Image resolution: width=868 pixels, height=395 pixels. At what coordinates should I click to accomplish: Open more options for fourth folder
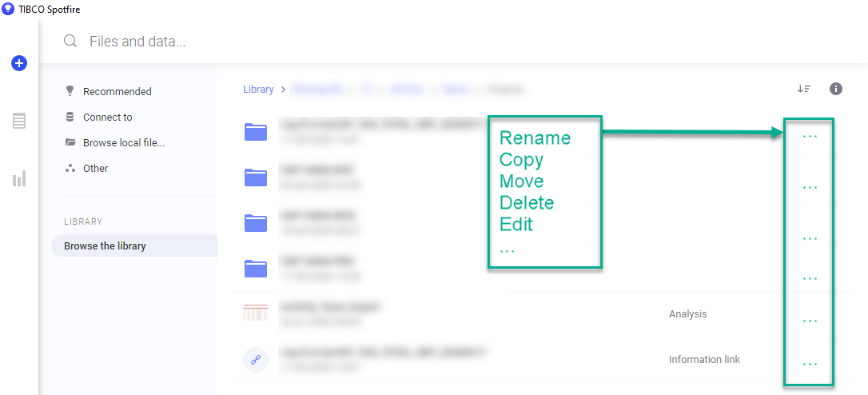coord(810,277)
